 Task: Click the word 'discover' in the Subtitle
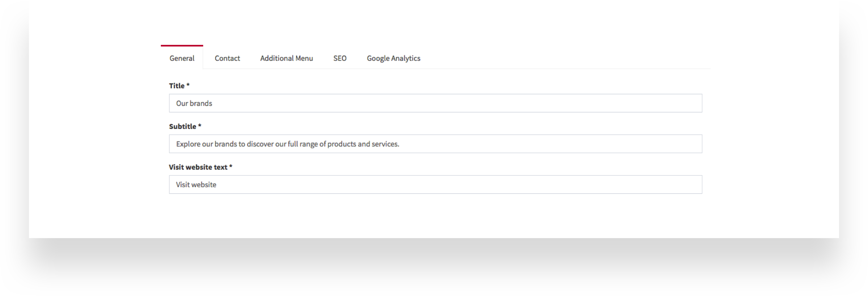pos(260,144)
